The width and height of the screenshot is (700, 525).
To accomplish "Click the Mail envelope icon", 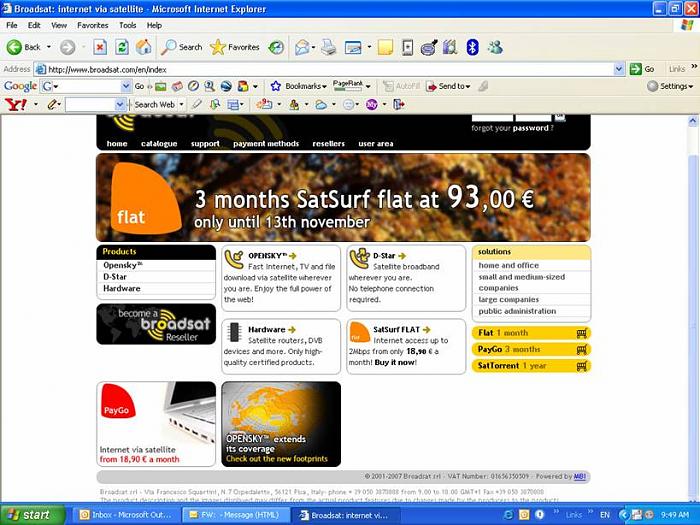I will [x=302, y=47].
